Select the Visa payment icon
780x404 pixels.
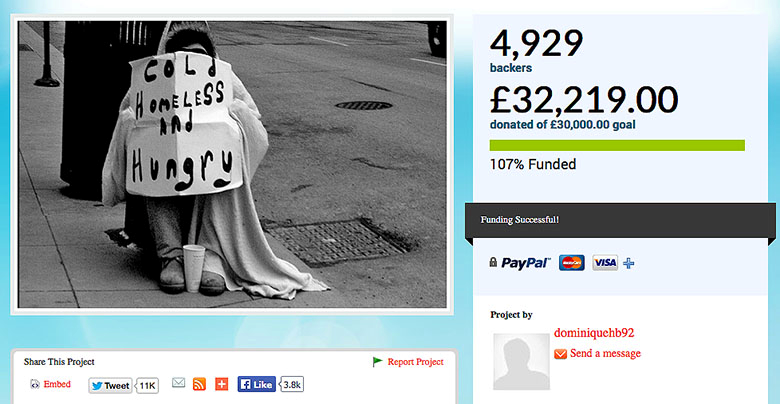click(x=605, y=263)
